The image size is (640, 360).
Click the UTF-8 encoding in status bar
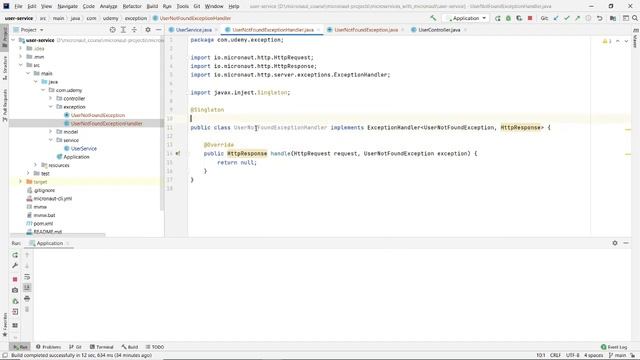(572, 356)
